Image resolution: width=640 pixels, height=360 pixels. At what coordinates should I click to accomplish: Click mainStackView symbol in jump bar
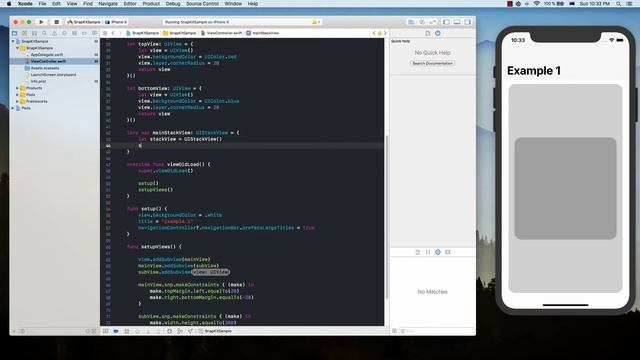click(x=263, y=33)
